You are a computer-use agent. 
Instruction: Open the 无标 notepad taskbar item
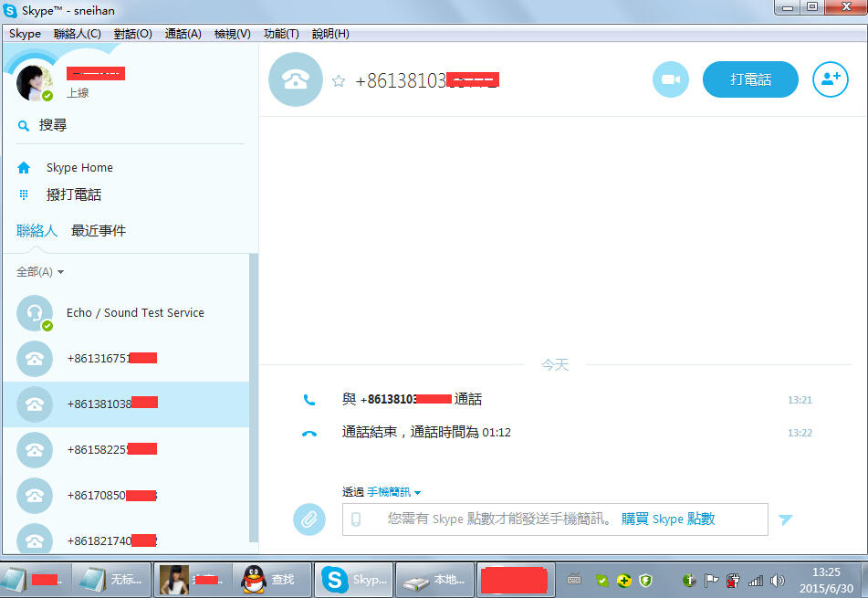coord(112,579)
